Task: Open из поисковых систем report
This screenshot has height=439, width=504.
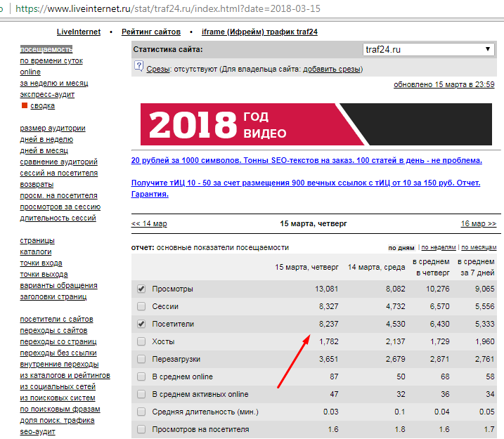Action: [58, 398]
